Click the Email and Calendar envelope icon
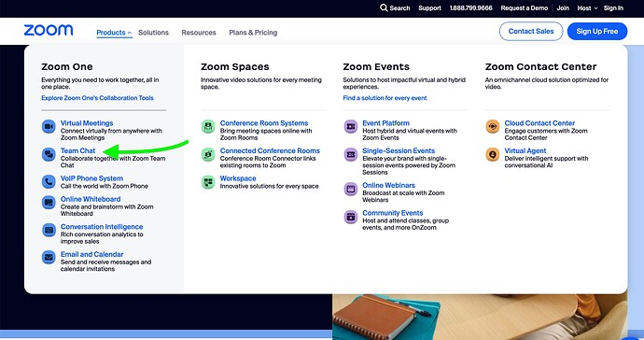Viewport: 644px width, 340px height. (x=49, y=258)
